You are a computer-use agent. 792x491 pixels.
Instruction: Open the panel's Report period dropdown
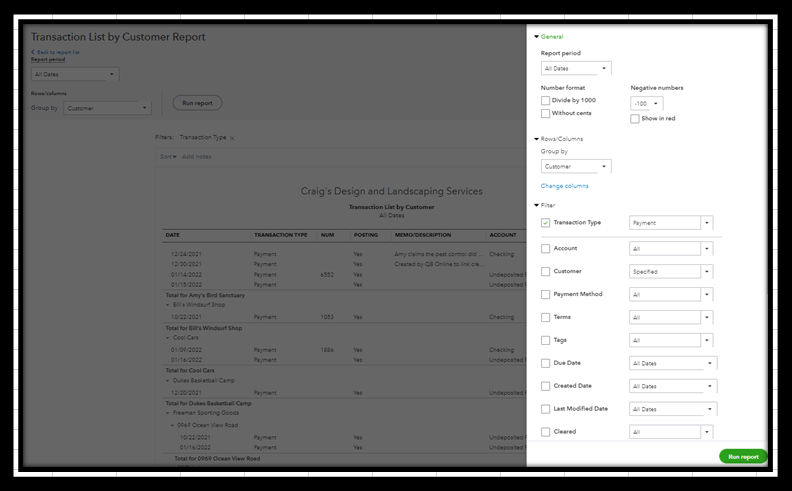click(576, 69)
